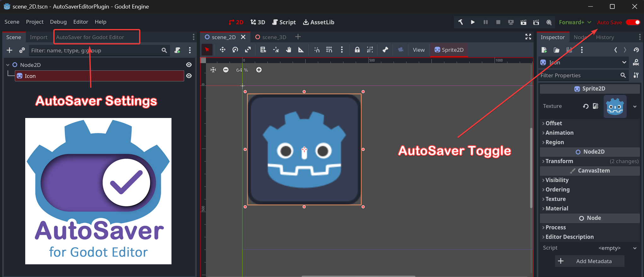Add a new scene tab
644x277 pixels.
coord(298,37)
